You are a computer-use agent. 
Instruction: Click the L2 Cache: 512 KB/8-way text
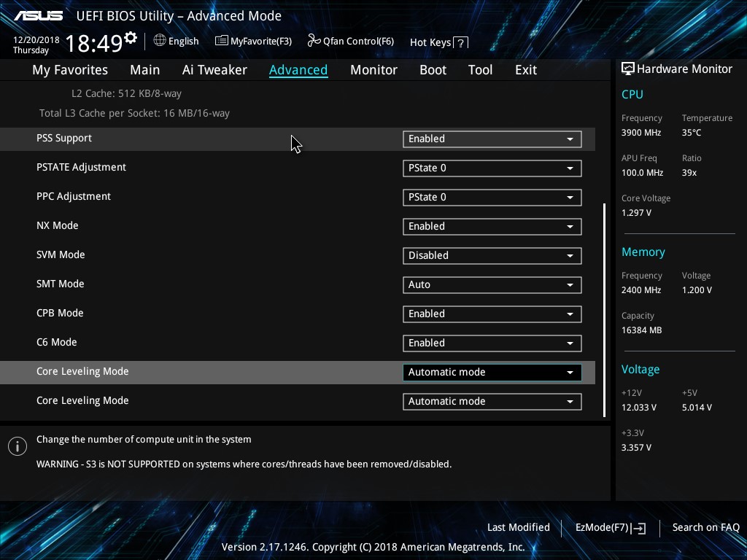(127, 94)
